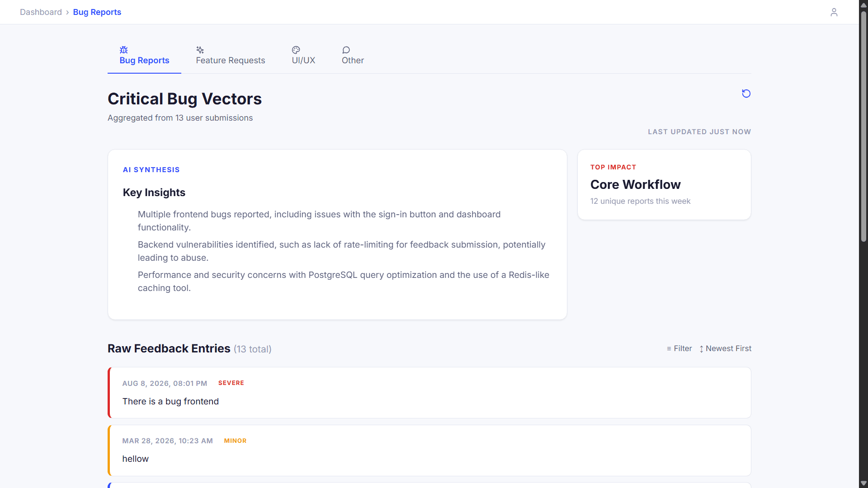Click the scrollbar up arrow
Viewport: 868px width, 488px height.
[863, 5]
